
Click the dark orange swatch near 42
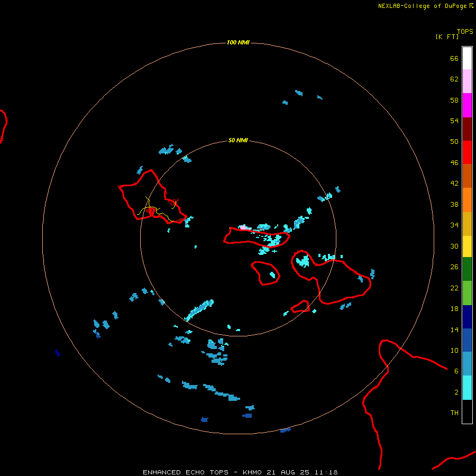click(467, 176)
